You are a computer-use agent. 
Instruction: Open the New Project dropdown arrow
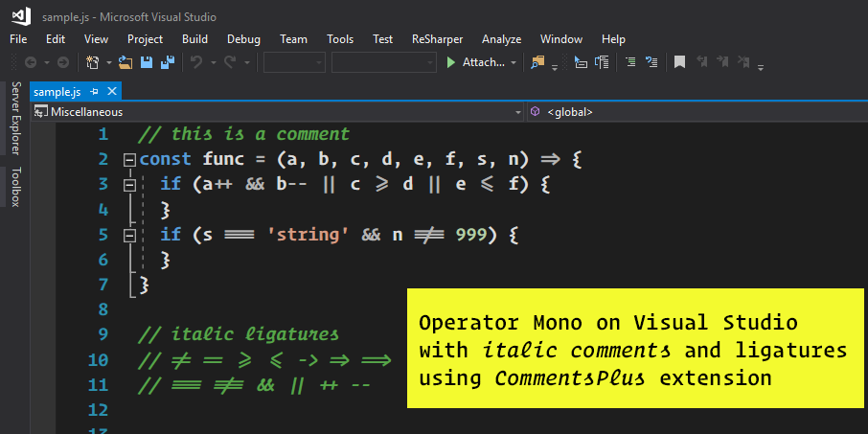(x=108, y=63)
